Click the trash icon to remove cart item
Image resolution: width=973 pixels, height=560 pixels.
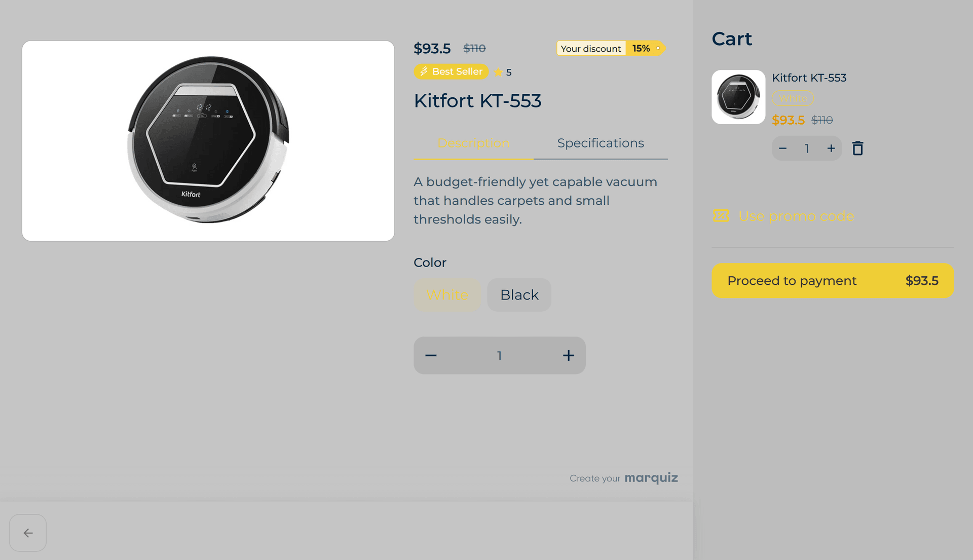(x=857, y=148)
